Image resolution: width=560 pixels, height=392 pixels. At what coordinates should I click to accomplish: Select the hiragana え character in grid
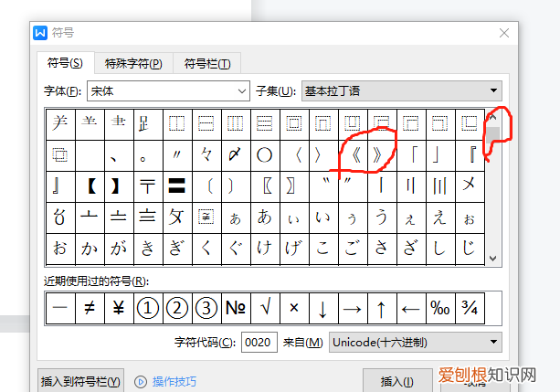tap(441, 217)
